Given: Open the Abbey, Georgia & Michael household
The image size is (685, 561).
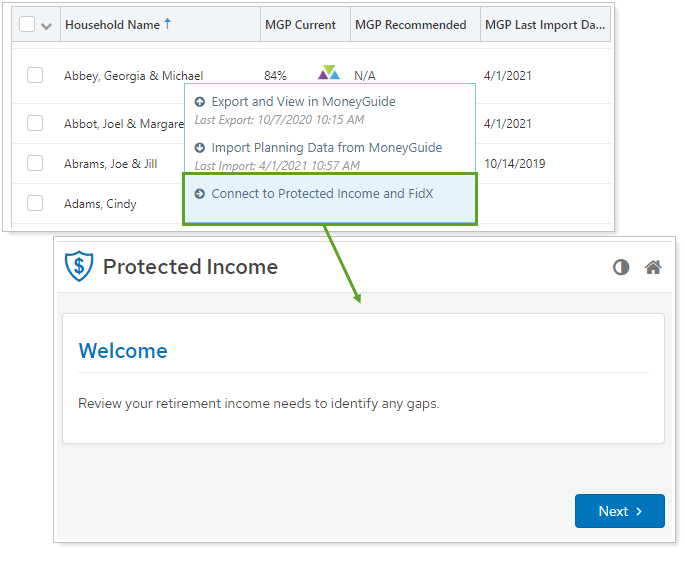Looking at the screenshot, I should tap(133, 76).
